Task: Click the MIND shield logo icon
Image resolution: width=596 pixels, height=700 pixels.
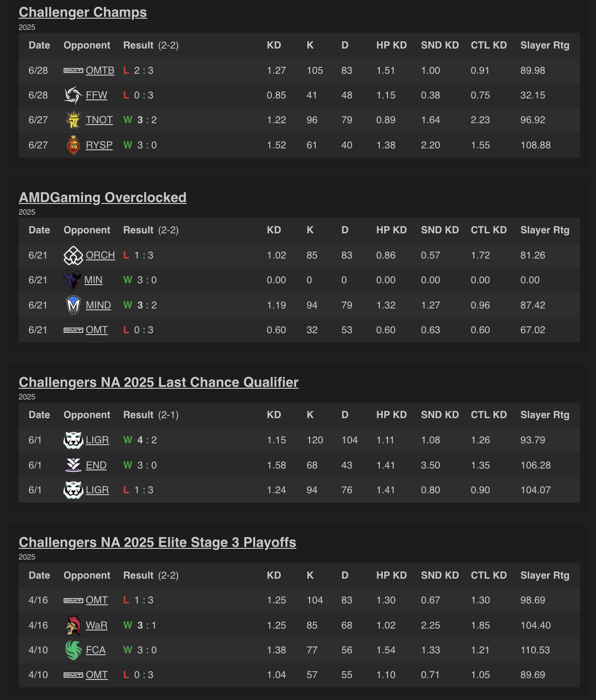Action: (73, 305)
